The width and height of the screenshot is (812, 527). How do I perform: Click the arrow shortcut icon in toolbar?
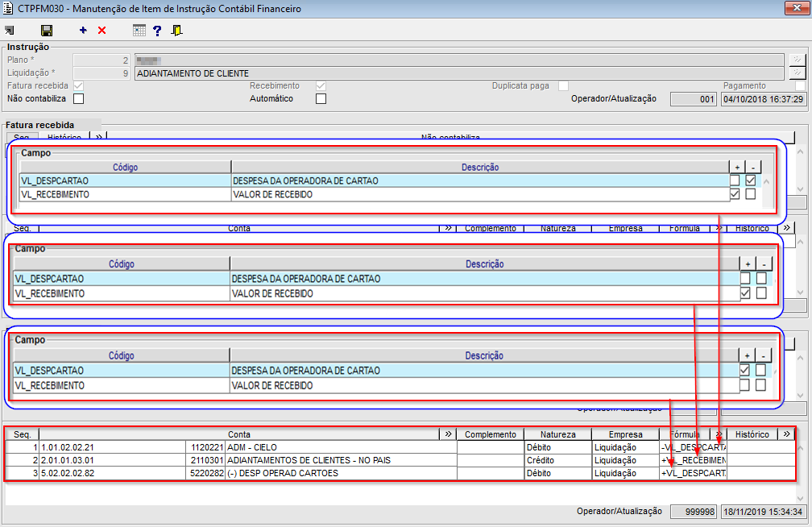[10, 31]
